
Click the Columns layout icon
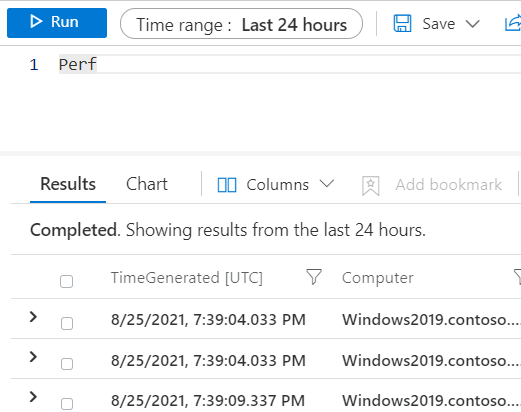pos(227,185)
